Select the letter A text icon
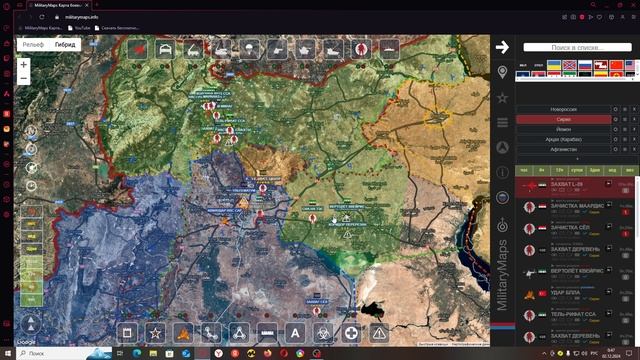The image size is (640, 360). click(295, 333)
